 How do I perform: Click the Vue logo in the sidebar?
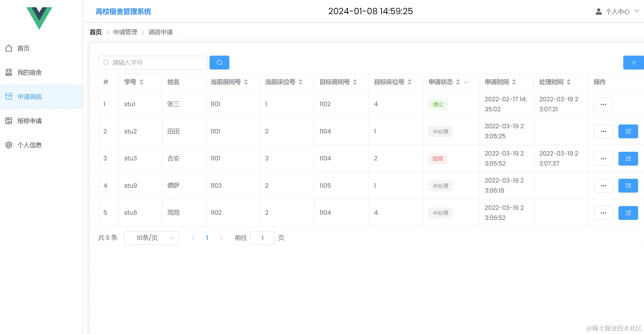coord(39,18)
